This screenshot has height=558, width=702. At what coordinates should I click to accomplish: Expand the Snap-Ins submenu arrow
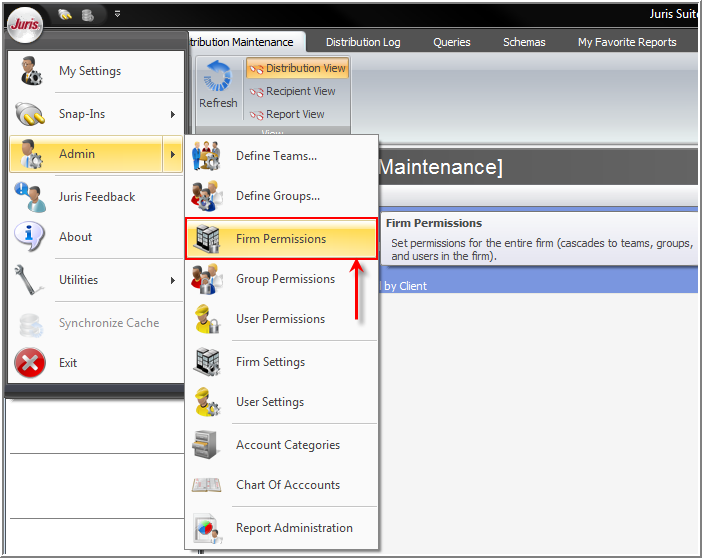(x=173, y=114)
